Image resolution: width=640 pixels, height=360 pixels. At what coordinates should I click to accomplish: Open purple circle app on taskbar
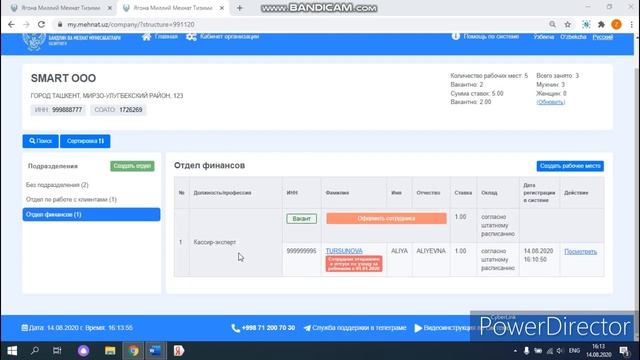[x=83, y=351]
